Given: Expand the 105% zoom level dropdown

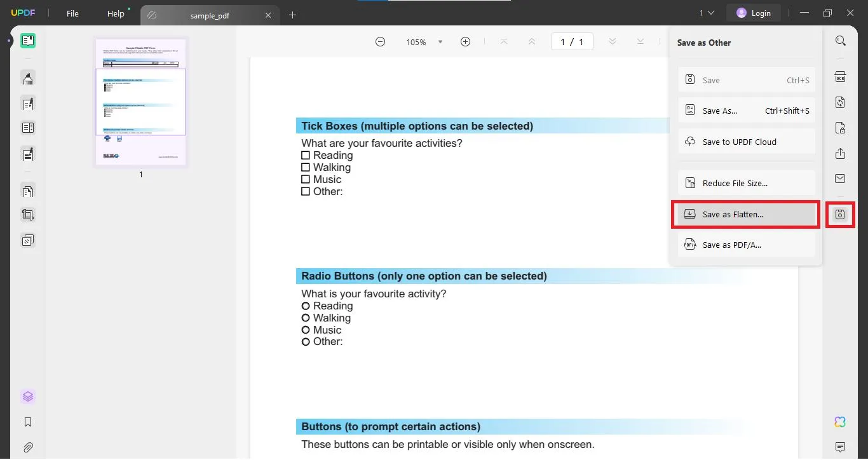Looking at the screenshot, I should (440, 42).
